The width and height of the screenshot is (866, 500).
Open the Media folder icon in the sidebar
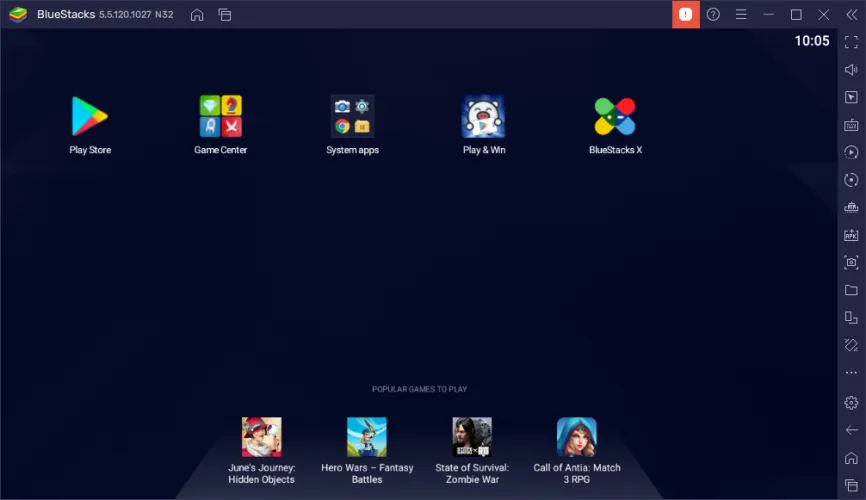(851, 290)
